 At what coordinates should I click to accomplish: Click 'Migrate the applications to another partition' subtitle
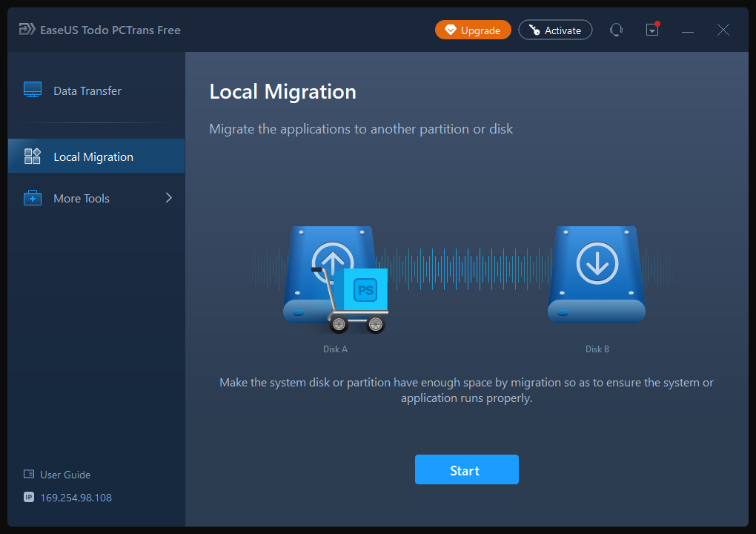coord(361,129)
